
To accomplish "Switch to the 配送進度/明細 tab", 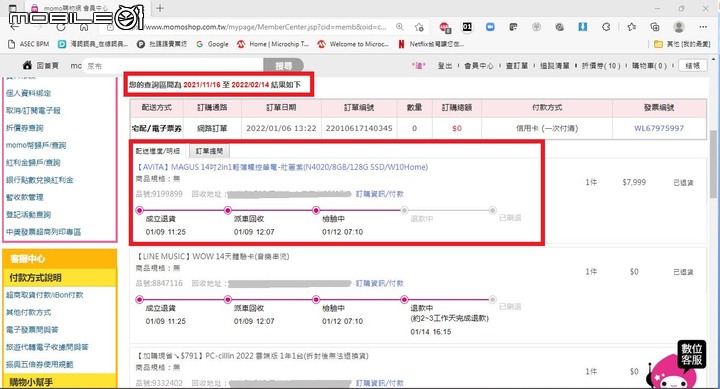I will pyautogui.click(x=158, y=151).
